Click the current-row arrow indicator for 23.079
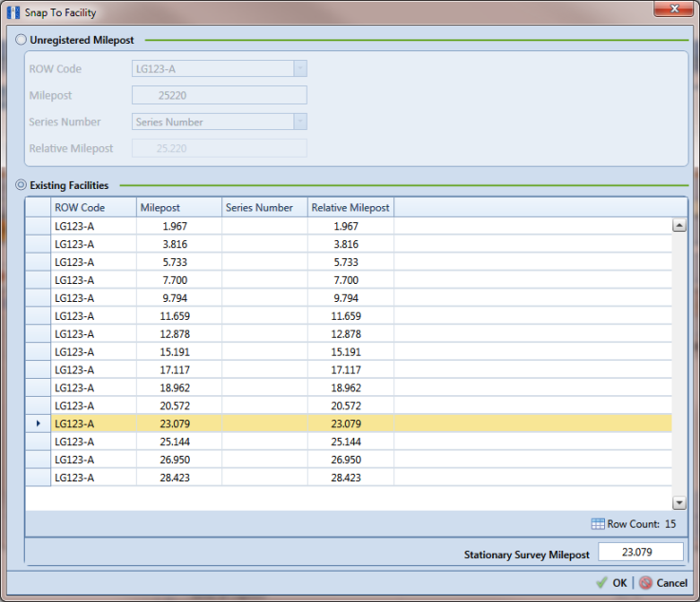Screen dimensions: 700x602 click(38, 423)
